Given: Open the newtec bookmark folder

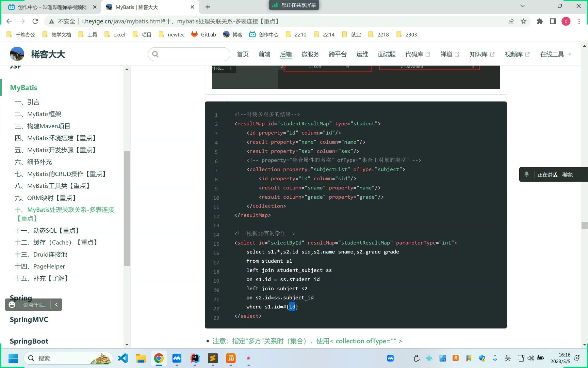Looking at the screenshot, I should click(171, 34).
